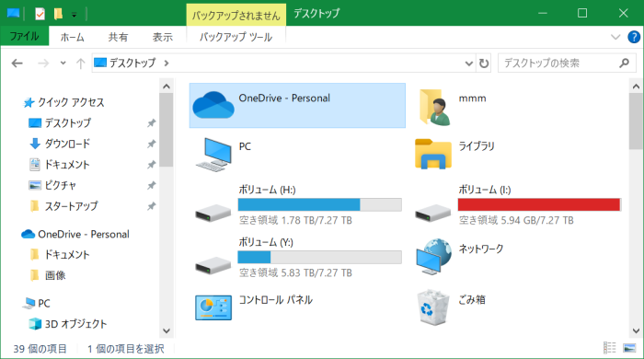
Task: Go up one level with up arrow
Action: [81, 64]
